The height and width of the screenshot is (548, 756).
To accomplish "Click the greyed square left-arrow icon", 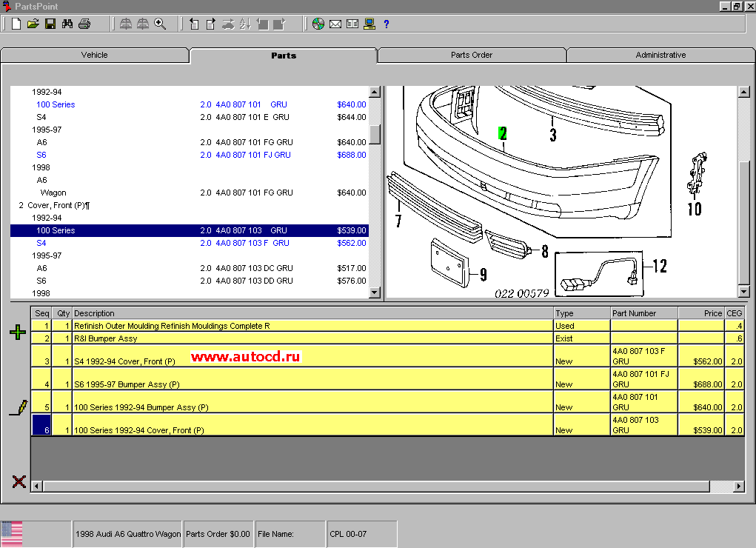I will (x=262, y=24).
